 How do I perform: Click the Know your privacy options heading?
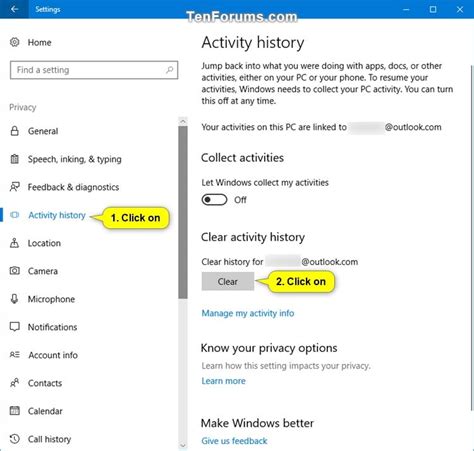pyautogui.click(x=269, y=348)
